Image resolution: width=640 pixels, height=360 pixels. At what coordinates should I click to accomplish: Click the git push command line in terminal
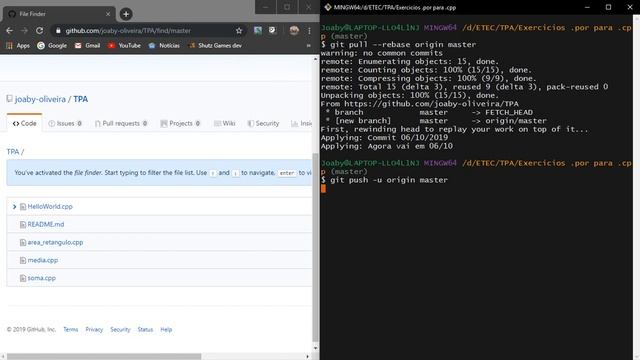384,180
